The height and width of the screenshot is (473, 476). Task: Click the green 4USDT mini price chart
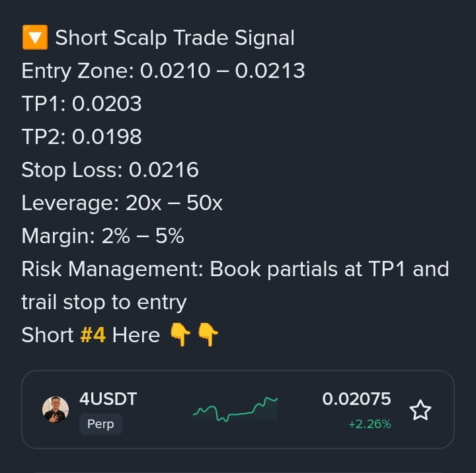pyautogui.click(x=235, y=410)
